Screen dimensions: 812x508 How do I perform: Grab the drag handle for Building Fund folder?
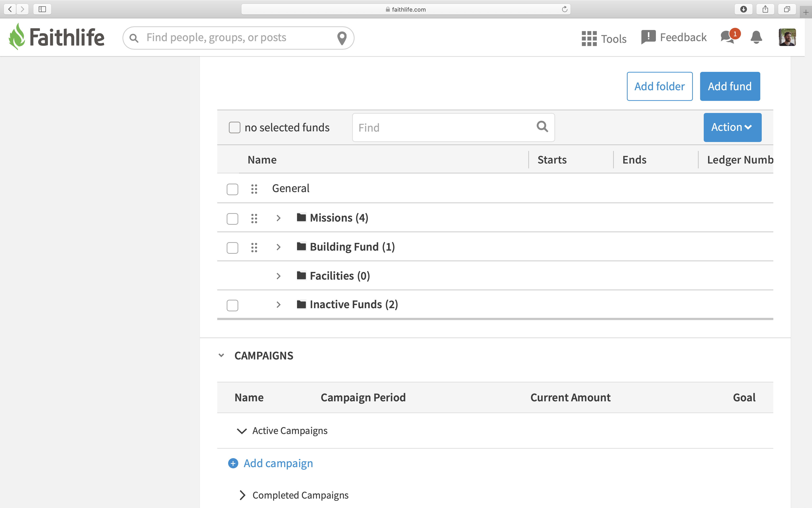[254, 247]
